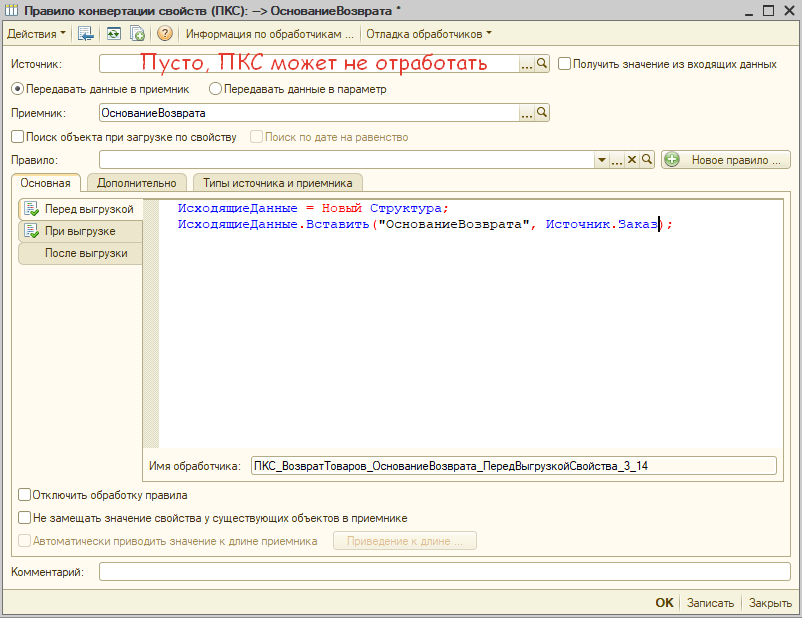Click the Приемник field with ОснованиеВозврата
The height and width of the screenshot is (620, 802).
(x=309, y=113)
